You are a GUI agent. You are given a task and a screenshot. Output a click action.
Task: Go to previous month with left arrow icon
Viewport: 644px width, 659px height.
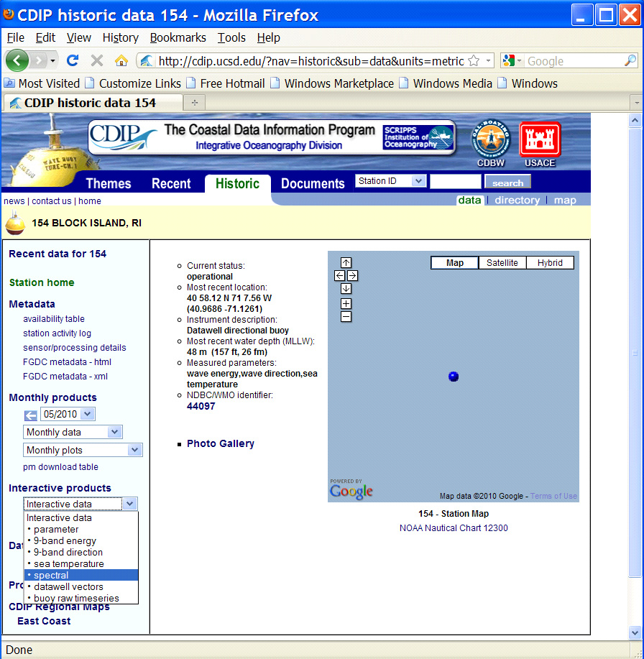pos(30,415)
